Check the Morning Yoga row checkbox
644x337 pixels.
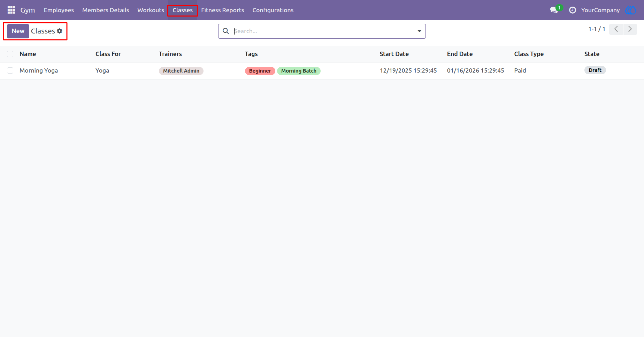pos(10,70)
